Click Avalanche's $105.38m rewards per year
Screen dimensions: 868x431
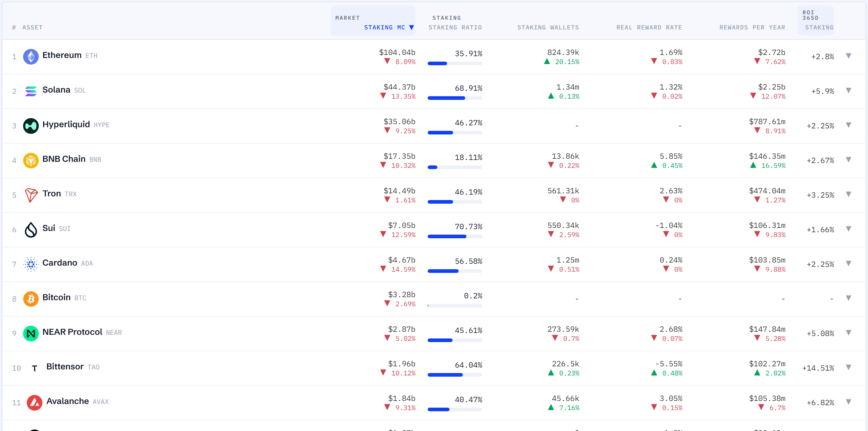[767, 399]
